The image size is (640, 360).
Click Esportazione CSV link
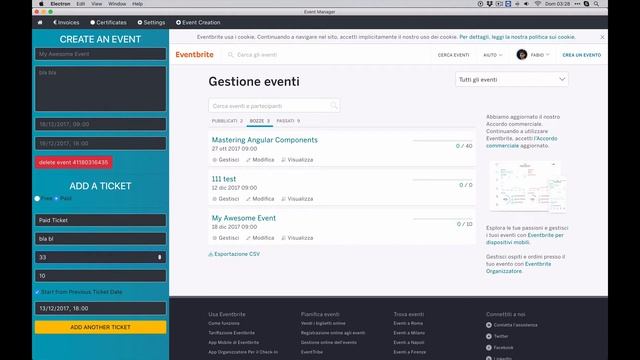pos(234,254)
